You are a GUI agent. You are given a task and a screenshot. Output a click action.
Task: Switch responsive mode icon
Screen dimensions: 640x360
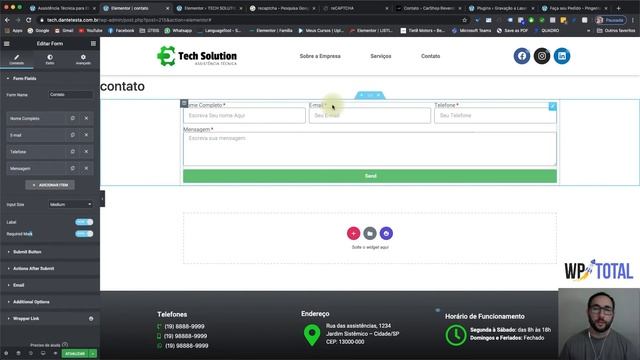point(43,353)
